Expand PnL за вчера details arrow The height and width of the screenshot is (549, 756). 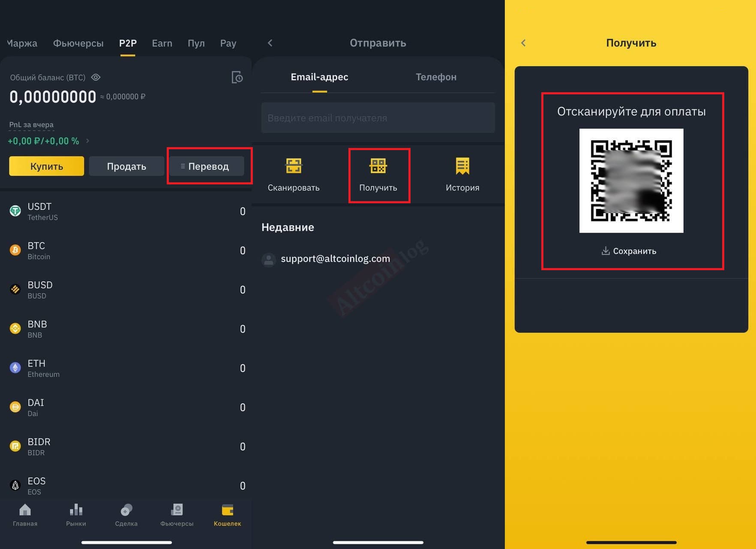point(87,141)
